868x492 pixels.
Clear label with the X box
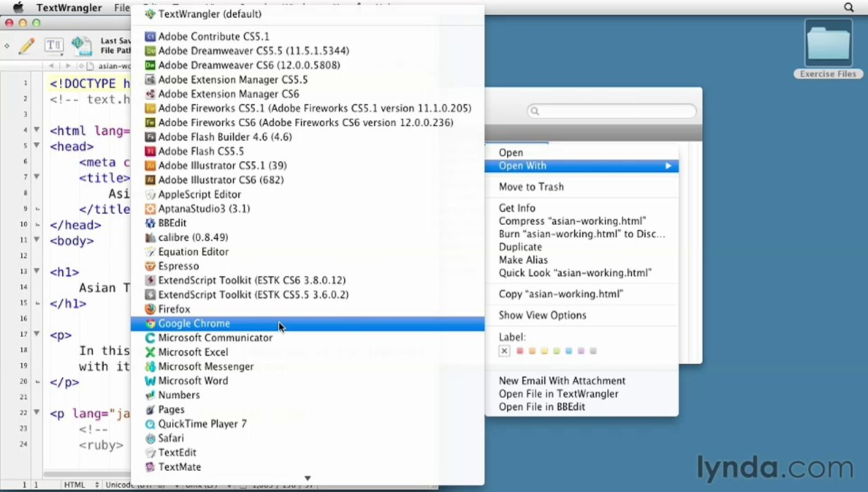click(504, 351)
